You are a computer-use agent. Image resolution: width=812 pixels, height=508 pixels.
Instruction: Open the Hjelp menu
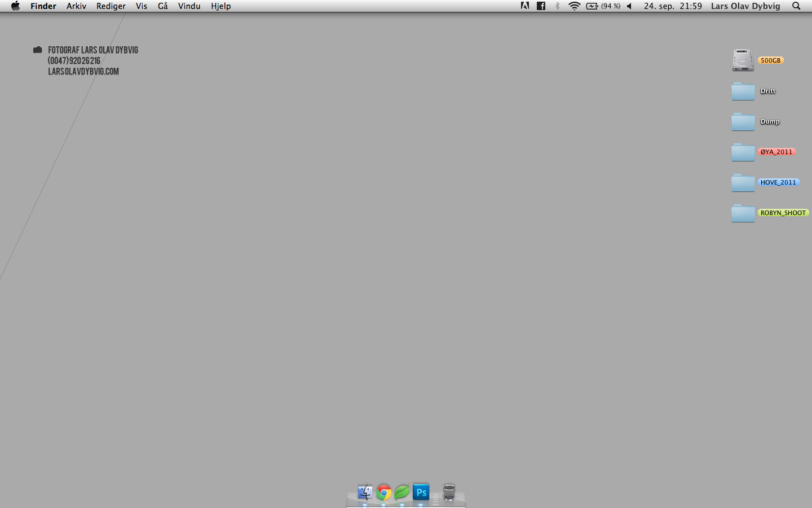point(221,6)
